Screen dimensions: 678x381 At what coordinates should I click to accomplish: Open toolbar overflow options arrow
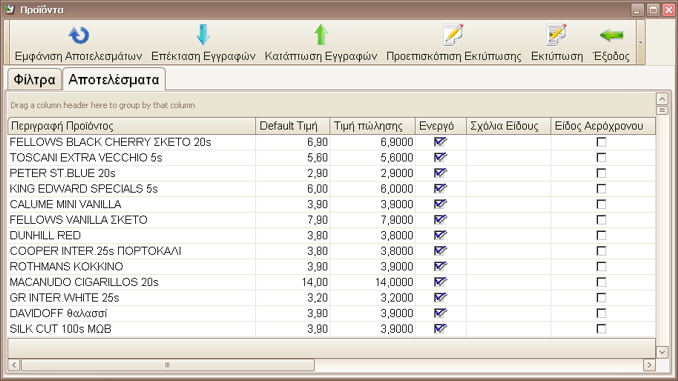[x=641, y=42]
